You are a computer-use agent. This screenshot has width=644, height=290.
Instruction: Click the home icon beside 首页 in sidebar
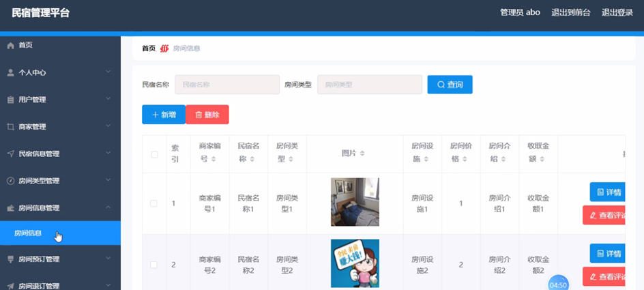pos(11,46)
